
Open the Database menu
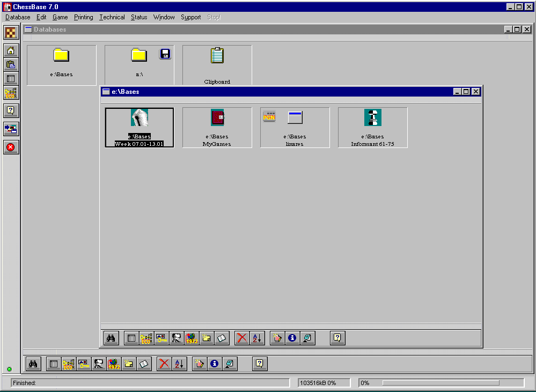[x=18, y=17]
